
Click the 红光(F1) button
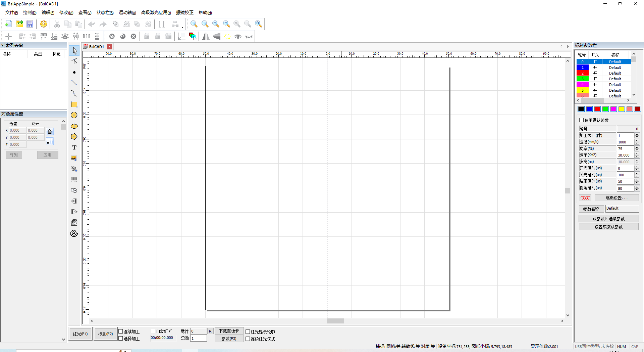(80, 334)
